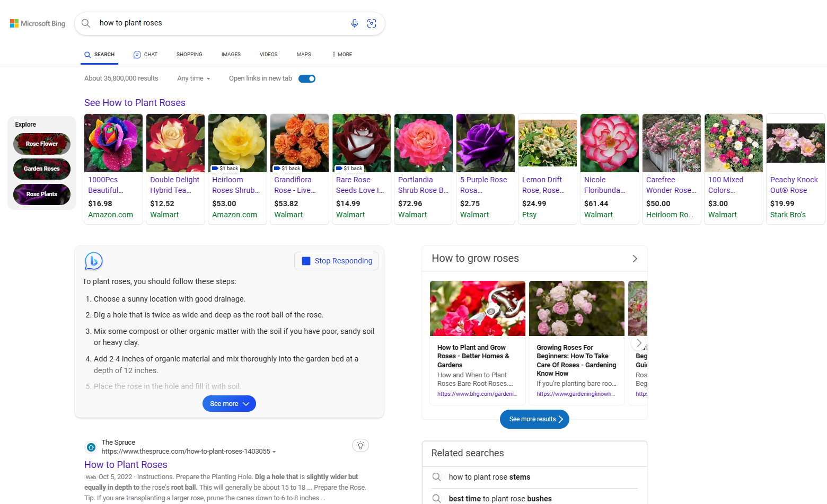Open Double Delight Hybrid Tea product image
Image resolution: width=827 pixels, height=504 pixels.
point(175,143)
